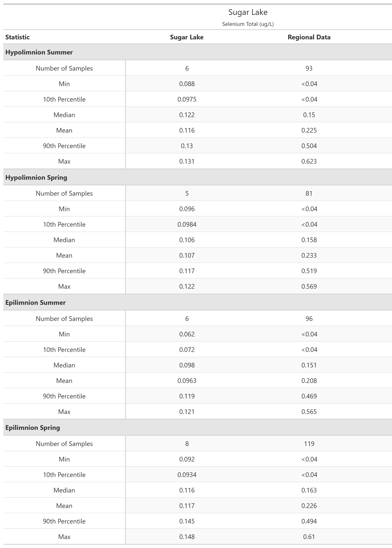Image resolution: width=392 pixels, height=548 pixels.
Task: Click the Statistic column header
Action: tap(17, 37)
